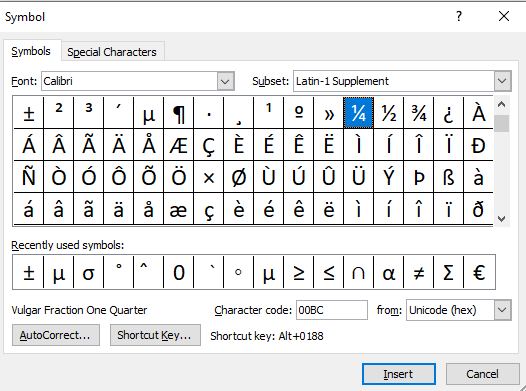Select the plus-minus symbol in the character grid
526x391 pixels.
(29, 113)
